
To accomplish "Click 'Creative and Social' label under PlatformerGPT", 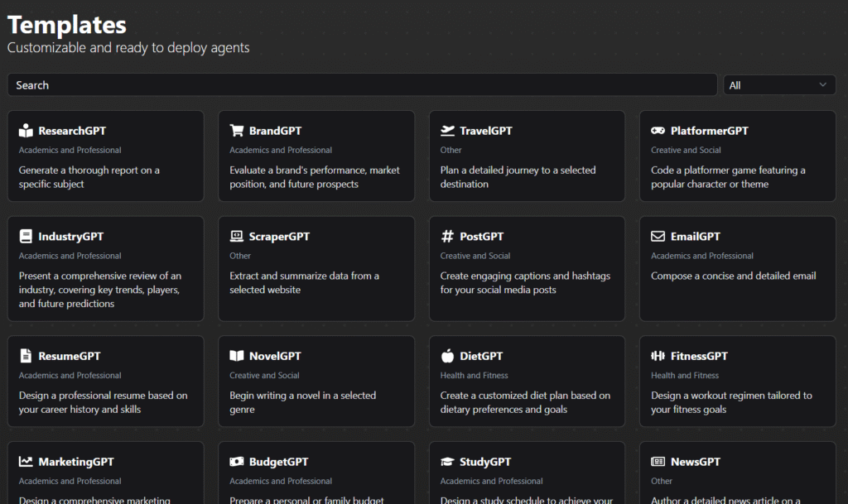I will tap(686, 150).
